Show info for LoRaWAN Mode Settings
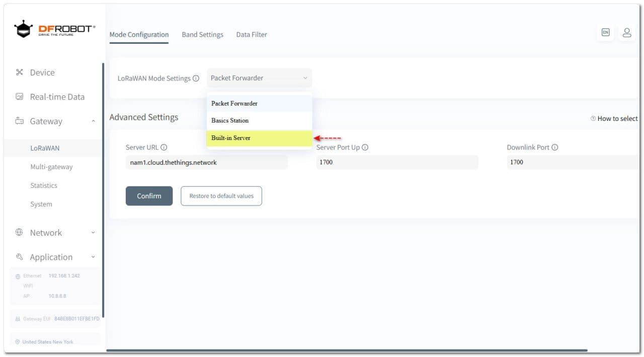644x357 pixels. pos(196,79)
